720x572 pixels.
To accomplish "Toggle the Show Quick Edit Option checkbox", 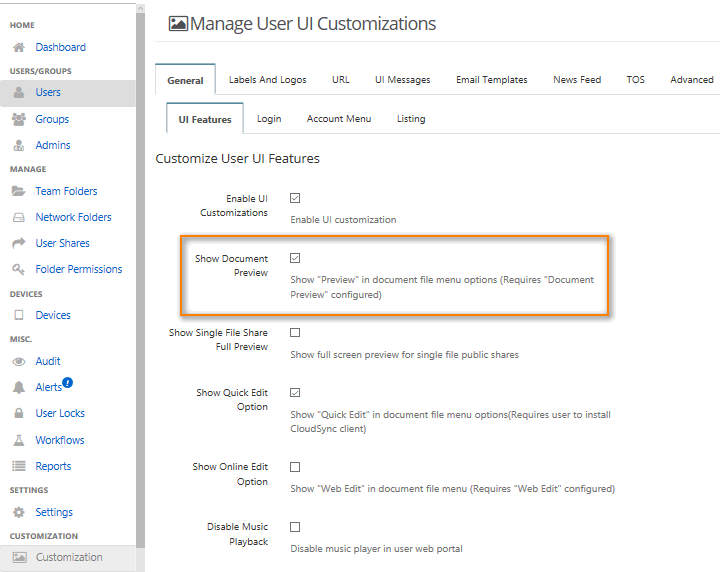I will 295,393.
